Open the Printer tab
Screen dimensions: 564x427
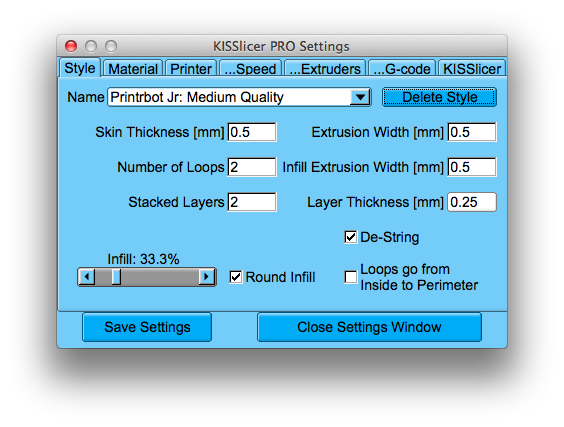point(191,68)
